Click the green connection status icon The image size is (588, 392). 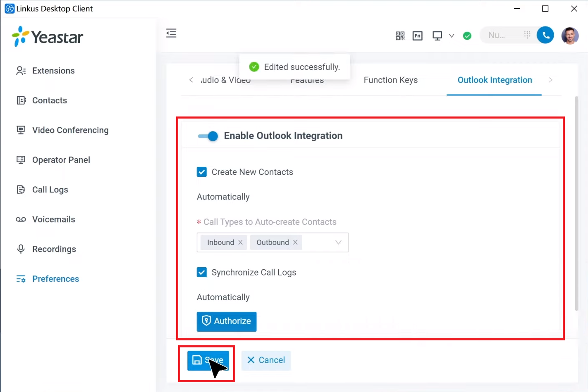point(467,36)
